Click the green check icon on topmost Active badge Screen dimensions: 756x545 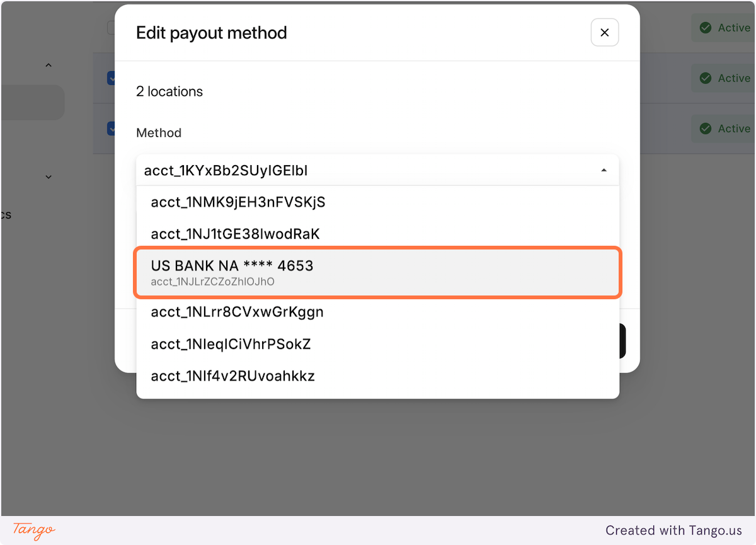[x=706, y=28]
